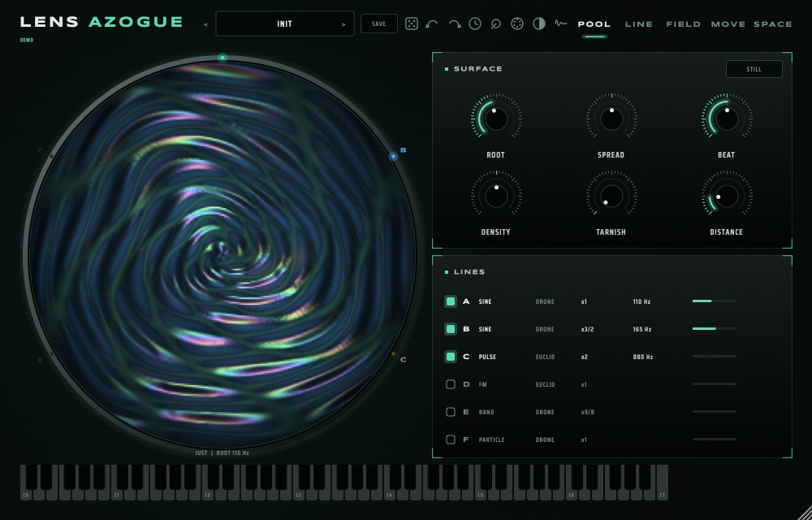Switch to the POOL tab
This screenshot has height=520, width=812.
pyautogui.click(x=594, y=24)
